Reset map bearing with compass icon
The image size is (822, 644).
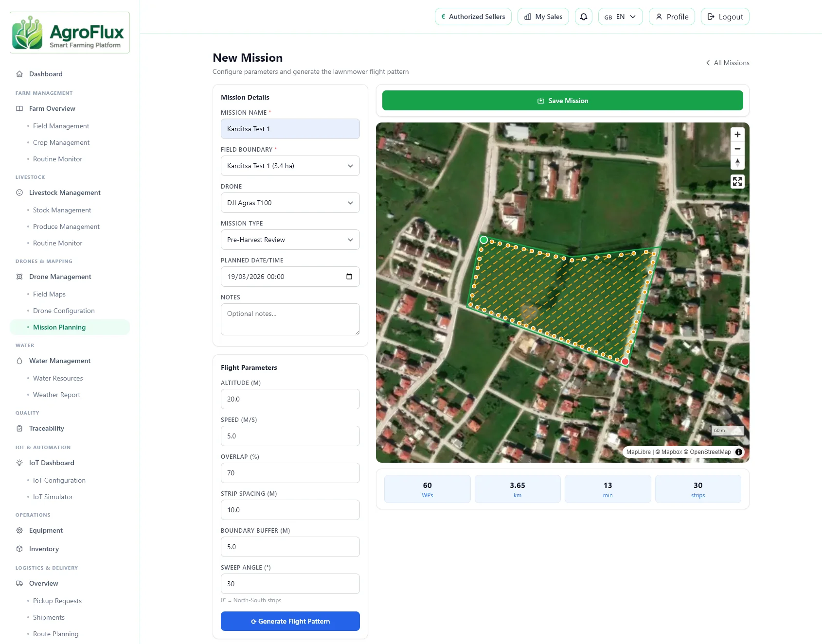[737, 163]
